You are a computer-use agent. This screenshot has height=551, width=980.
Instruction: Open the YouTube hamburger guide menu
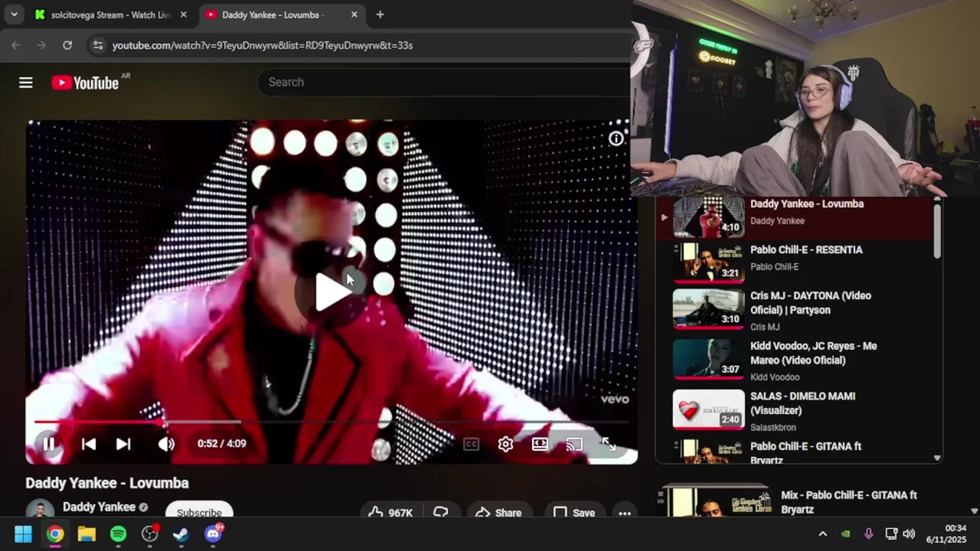click(x=26, y=83)
